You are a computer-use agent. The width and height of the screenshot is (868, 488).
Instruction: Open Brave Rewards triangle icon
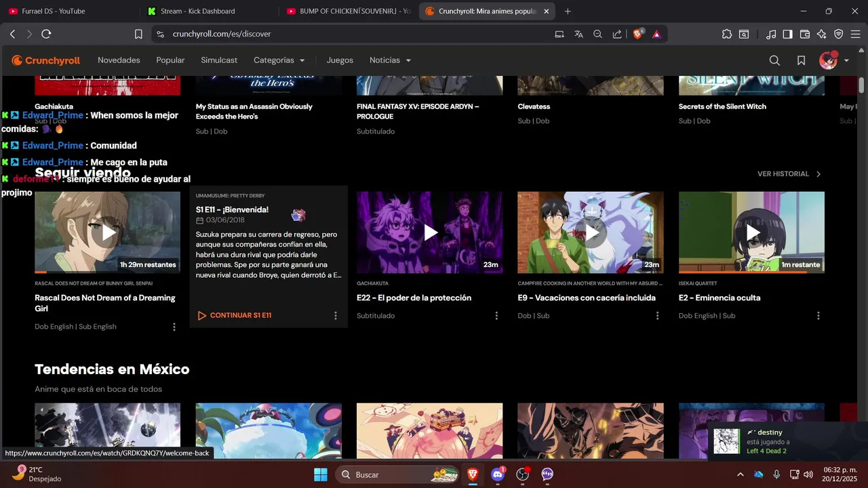656,34
